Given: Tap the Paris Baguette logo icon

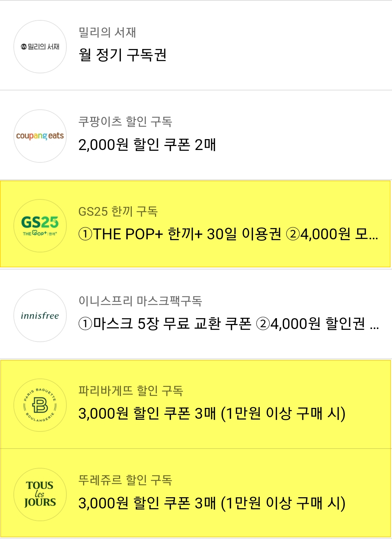Looking at the screenshot, I should (x=40, y=405).
